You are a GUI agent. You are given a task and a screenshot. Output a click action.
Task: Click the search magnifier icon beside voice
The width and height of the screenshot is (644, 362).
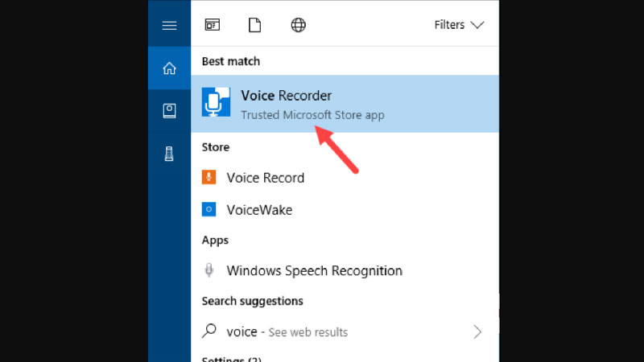tap(209, 331)
